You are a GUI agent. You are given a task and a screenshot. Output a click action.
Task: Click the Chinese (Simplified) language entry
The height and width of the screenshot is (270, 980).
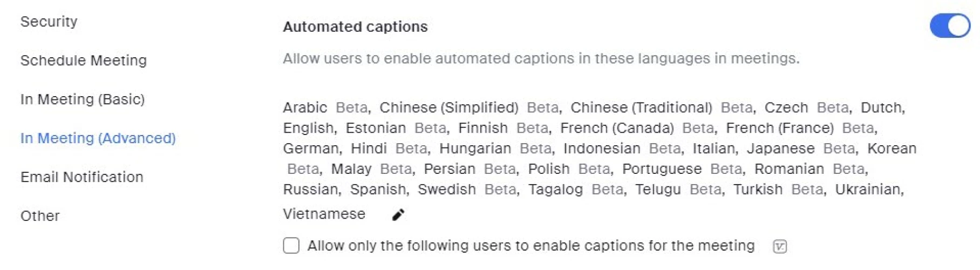448,107
